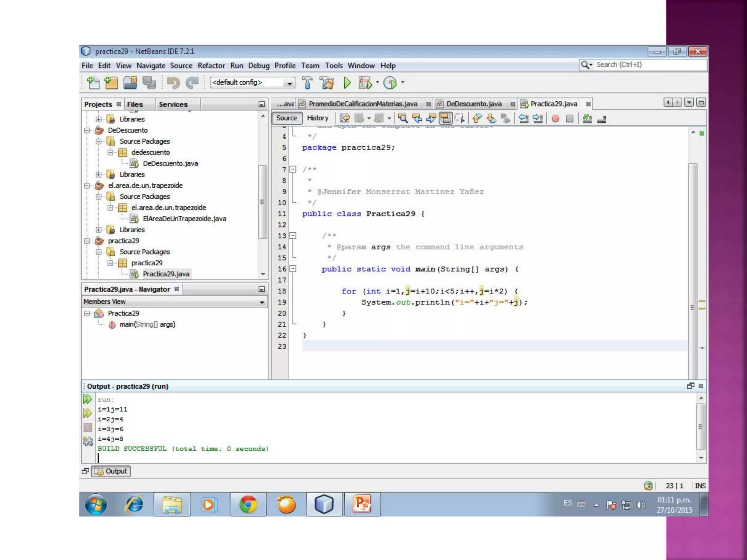The width and height of the screenshot is (747, 560).
Task: Open the Members View dropdown in Navigator
Action: (262, 302)
